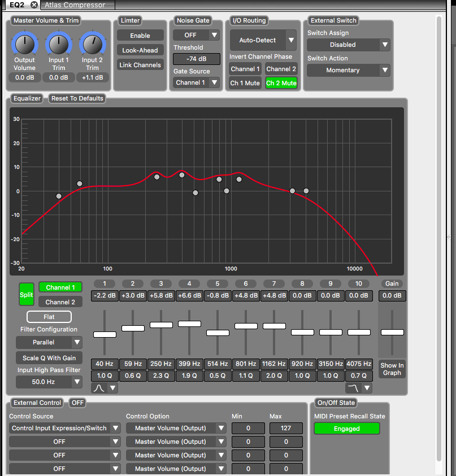Click band 10 number button
Viewport: 456px width, 476px height.
click(359, 283)
